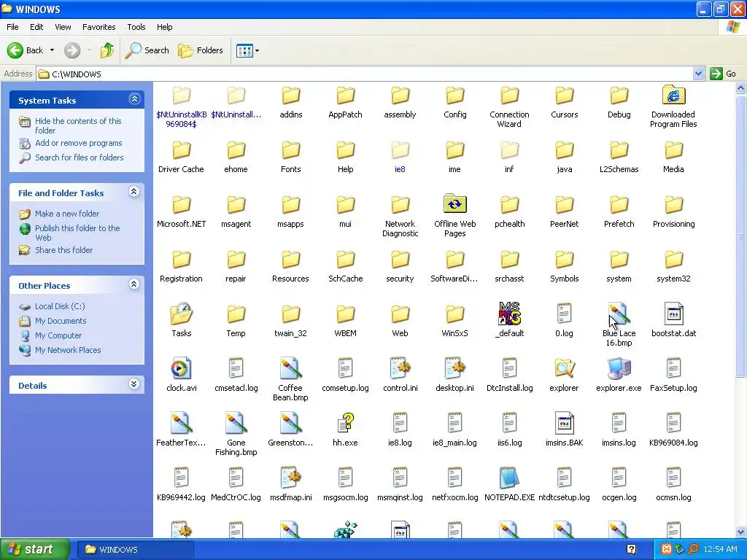Viewport: 747px width, 560px height.
Task: Select the Fonts folder icon
Action: point(290,150)
